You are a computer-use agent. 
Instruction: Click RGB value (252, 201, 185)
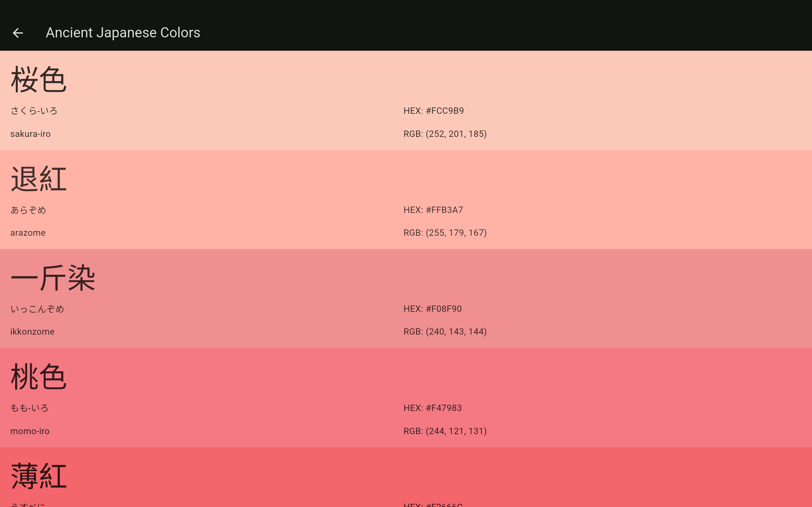[x=445, y=134]
